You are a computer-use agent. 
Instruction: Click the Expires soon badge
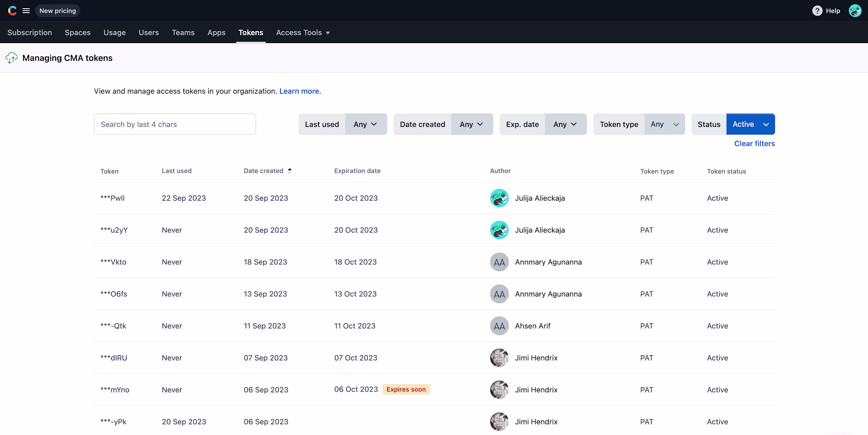[x=406, y=389]
